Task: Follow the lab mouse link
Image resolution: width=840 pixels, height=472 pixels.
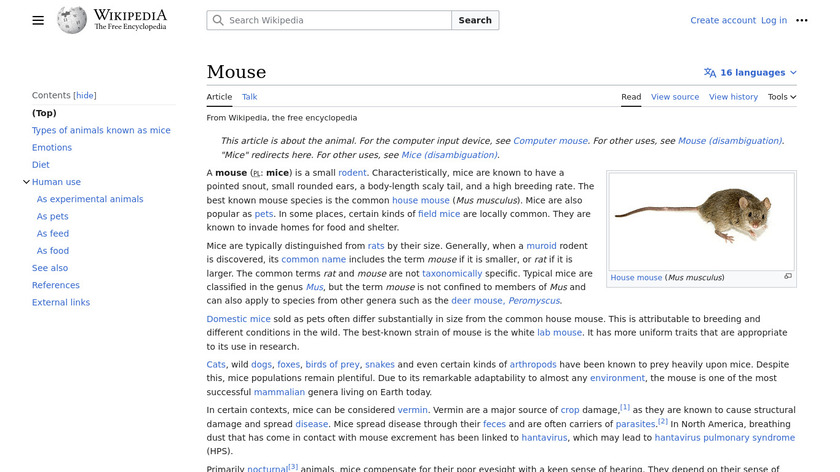Action: (x=559, y=333)
